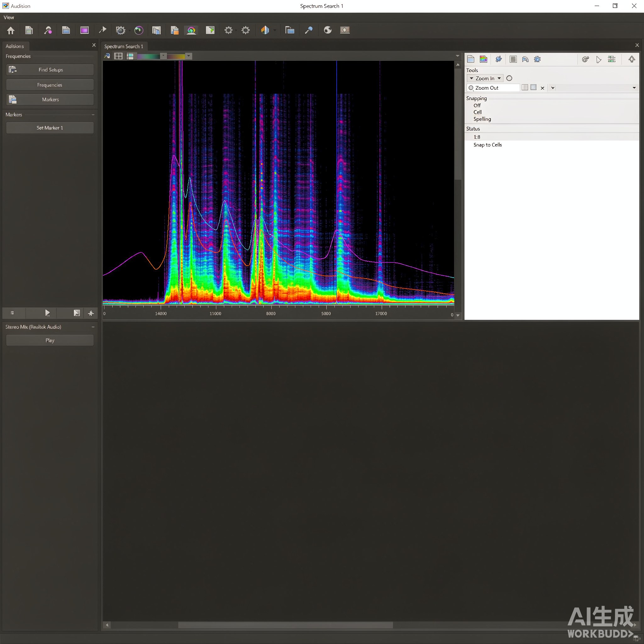Click the first gear settings toolbar icon
The width and height of the screenshot is (644, 644).
pyautogui.click(x=228, y=30)
